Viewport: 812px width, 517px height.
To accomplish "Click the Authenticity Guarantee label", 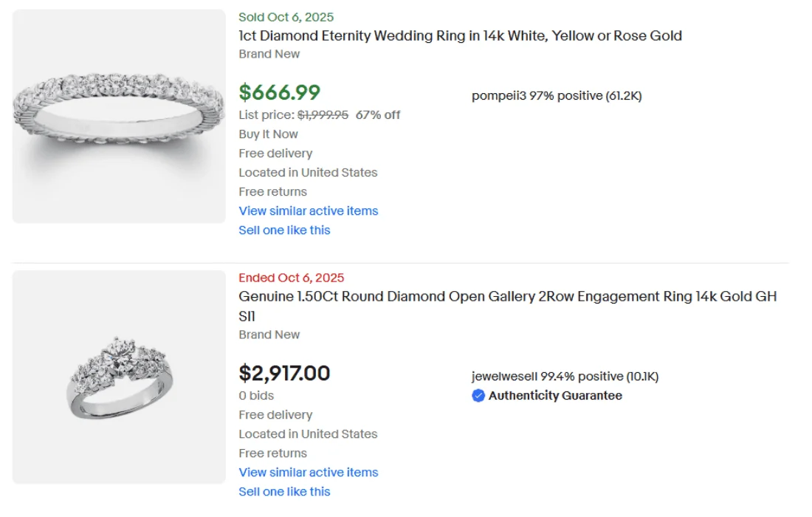I will point(555,396).
